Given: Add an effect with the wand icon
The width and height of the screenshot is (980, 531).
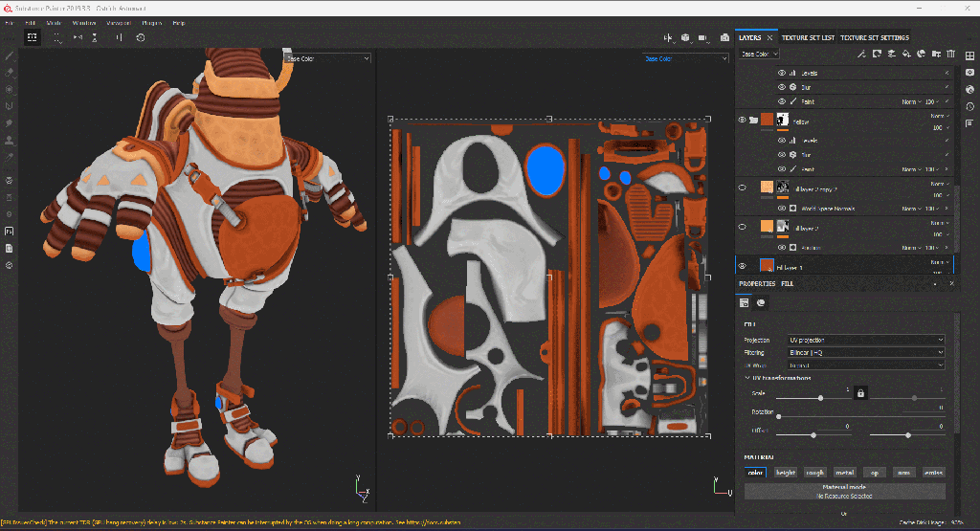Looking at the screenshot, I should [x=861, y=54].
